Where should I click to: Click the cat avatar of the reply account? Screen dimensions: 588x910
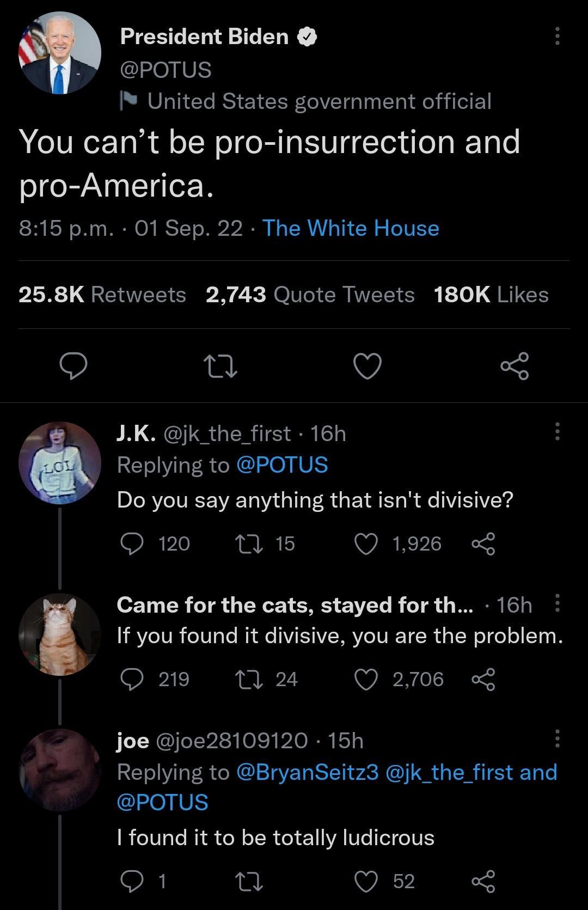[60, 632]
